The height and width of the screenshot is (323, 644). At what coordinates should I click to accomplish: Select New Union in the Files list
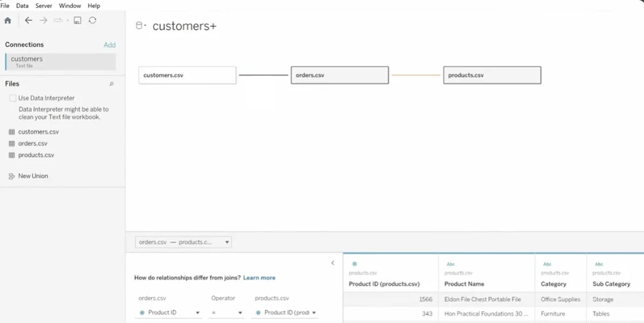coord(33,176)
